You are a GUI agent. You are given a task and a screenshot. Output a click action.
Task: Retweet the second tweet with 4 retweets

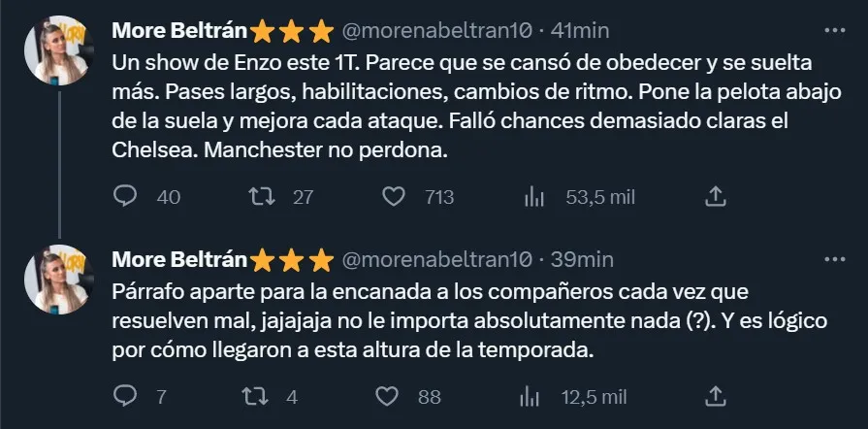click(x=254, y=396)
